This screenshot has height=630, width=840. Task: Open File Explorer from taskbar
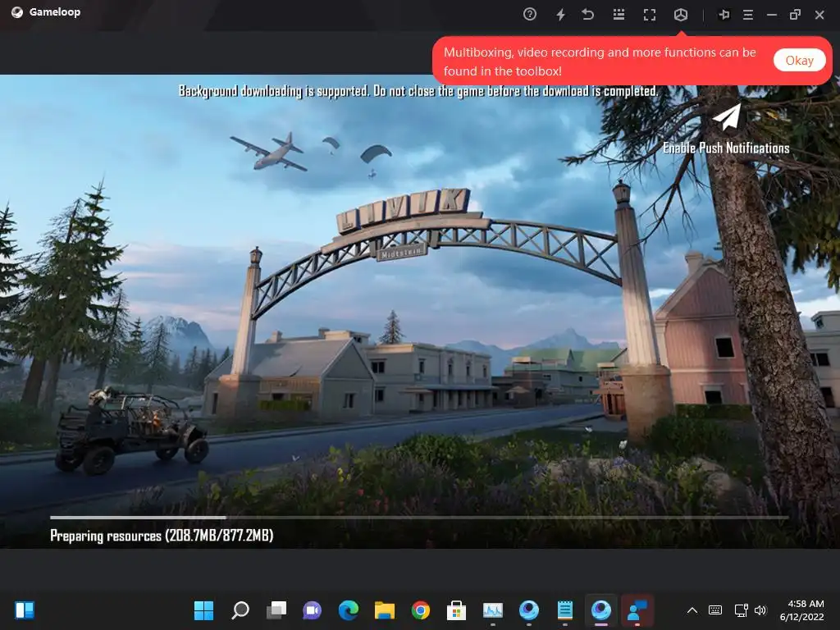385,610
